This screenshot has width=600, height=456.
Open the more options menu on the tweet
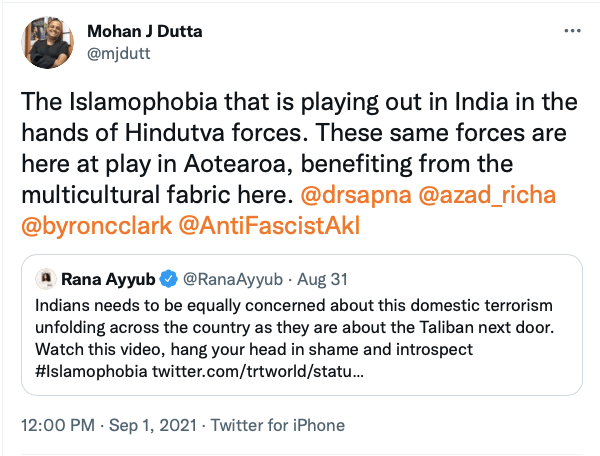pyautogui.click(x=572, y=32)
